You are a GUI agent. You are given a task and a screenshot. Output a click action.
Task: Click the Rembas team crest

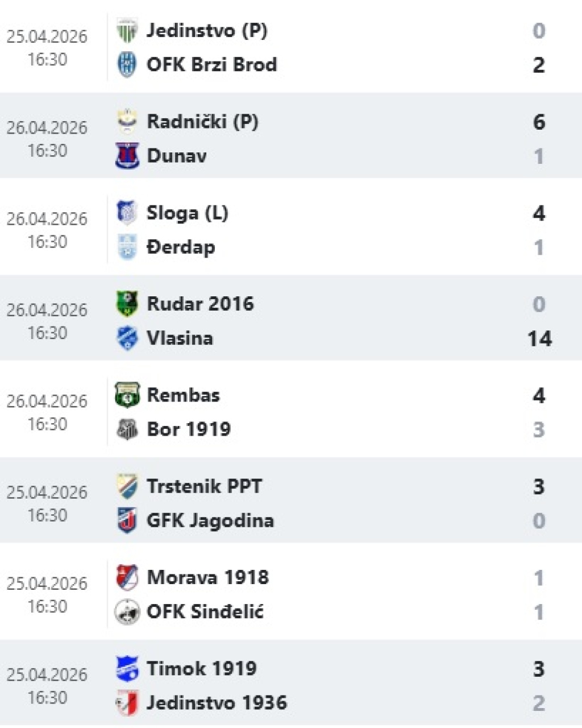pyautogui.click(x=126, y=395)
